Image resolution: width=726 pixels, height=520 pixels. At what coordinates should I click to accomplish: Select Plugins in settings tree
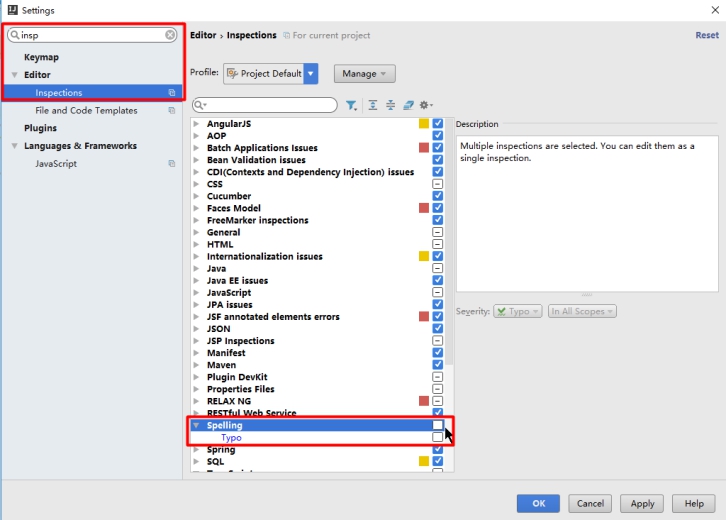[x=40, y=128]
